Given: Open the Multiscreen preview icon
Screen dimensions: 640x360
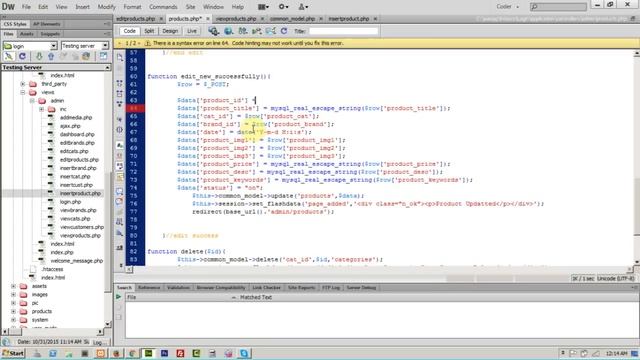Looking at the screenshot, I should (x=213, y=31).
